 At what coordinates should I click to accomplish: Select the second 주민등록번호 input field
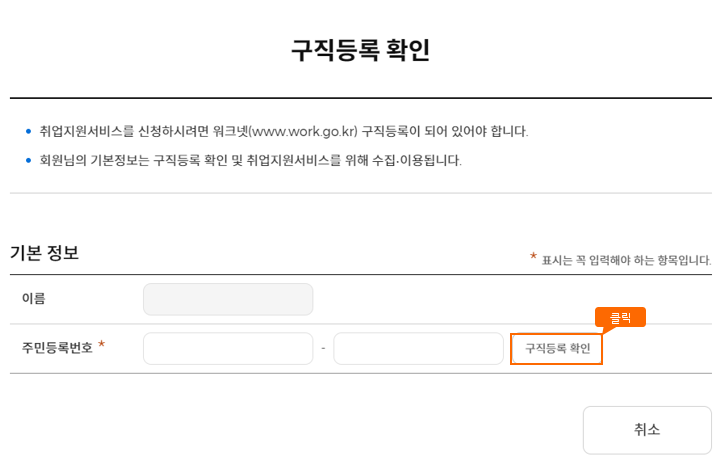(418, 349)
